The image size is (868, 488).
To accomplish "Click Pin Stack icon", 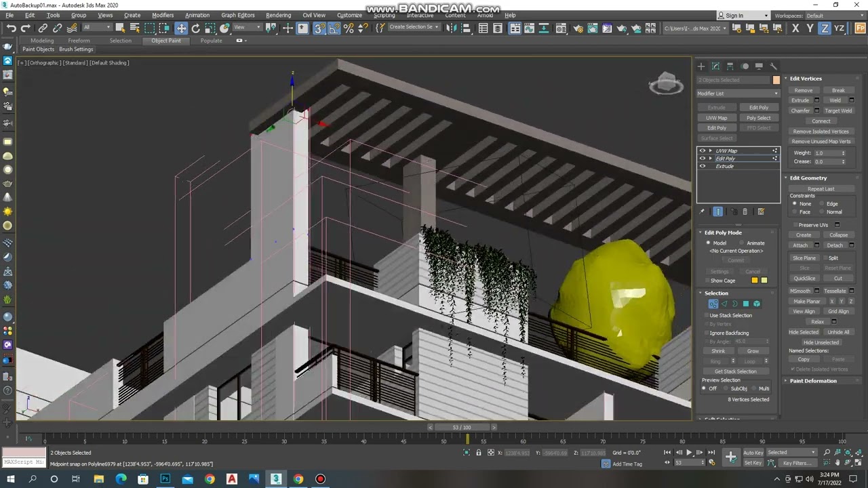I will [703, 211].
